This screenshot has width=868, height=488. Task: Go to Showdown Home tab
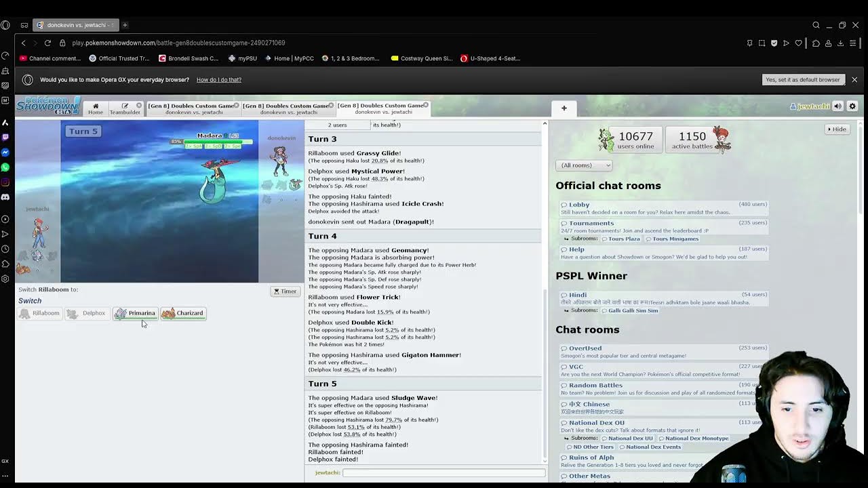coord(96,108)
